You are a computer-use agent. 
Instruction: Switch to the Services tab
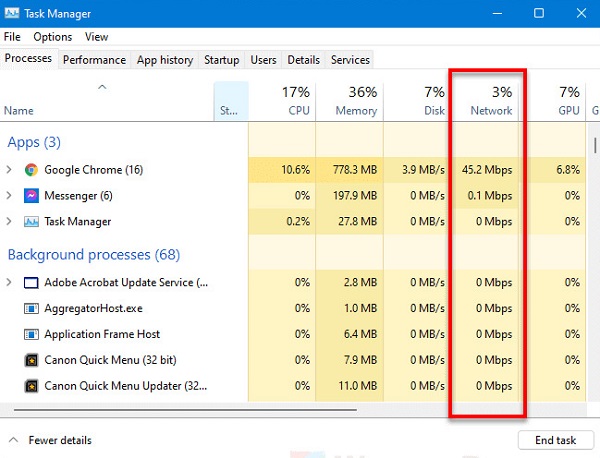(x=350, y=60)
